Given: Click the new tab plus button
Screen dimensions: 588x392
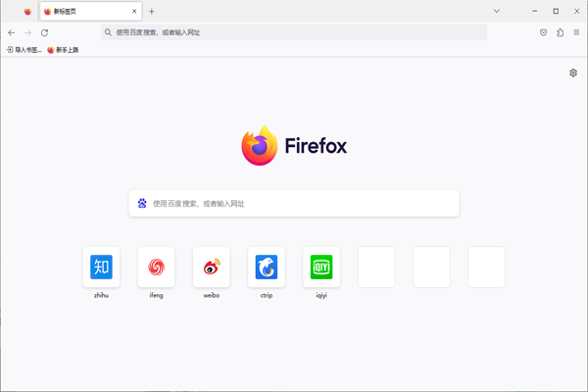Looking at the screenshot, I should click(x=152, y=12).
